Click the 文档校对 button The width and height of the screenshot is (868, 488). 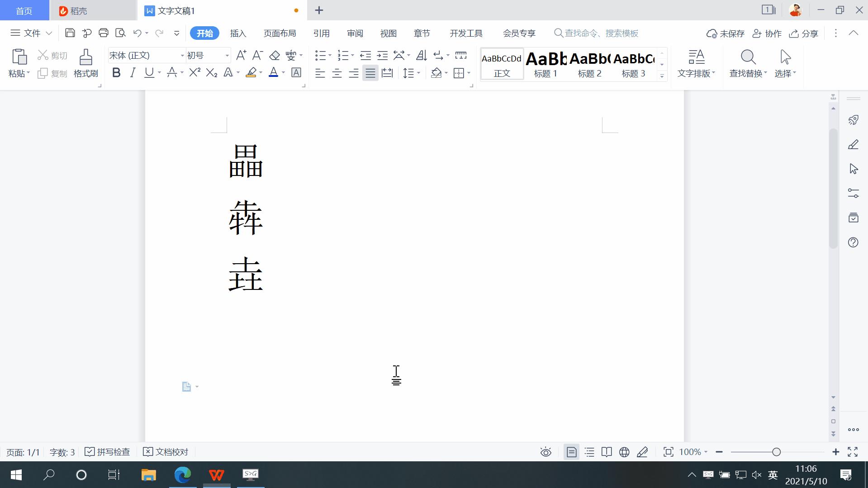point(166,451)
